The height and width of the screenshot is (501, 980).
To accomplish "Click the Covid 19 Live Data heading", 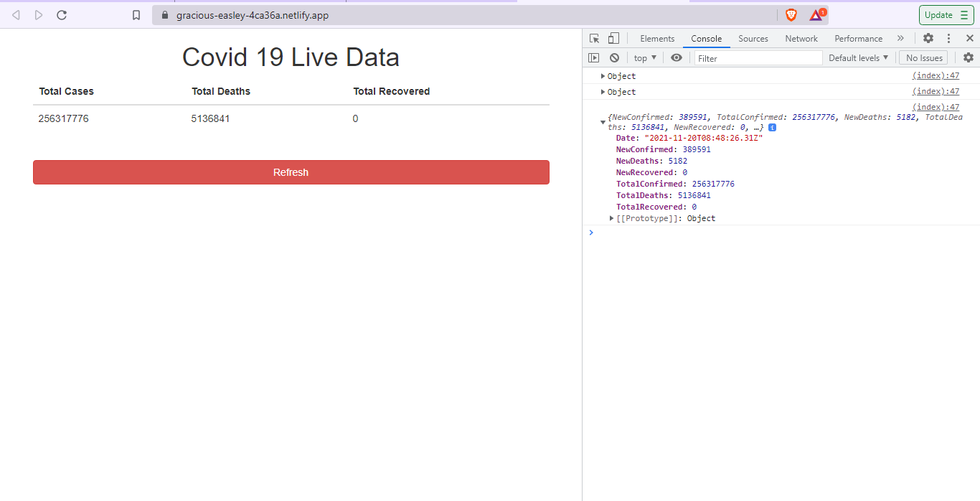I will click(291, 57).
